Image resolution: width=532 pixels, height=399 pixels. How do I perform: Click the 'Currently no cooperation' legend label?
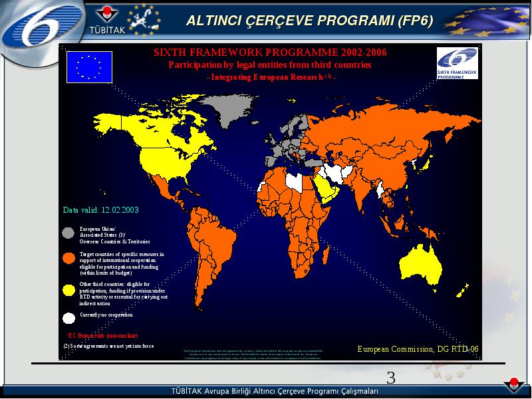tap(106, 315)
